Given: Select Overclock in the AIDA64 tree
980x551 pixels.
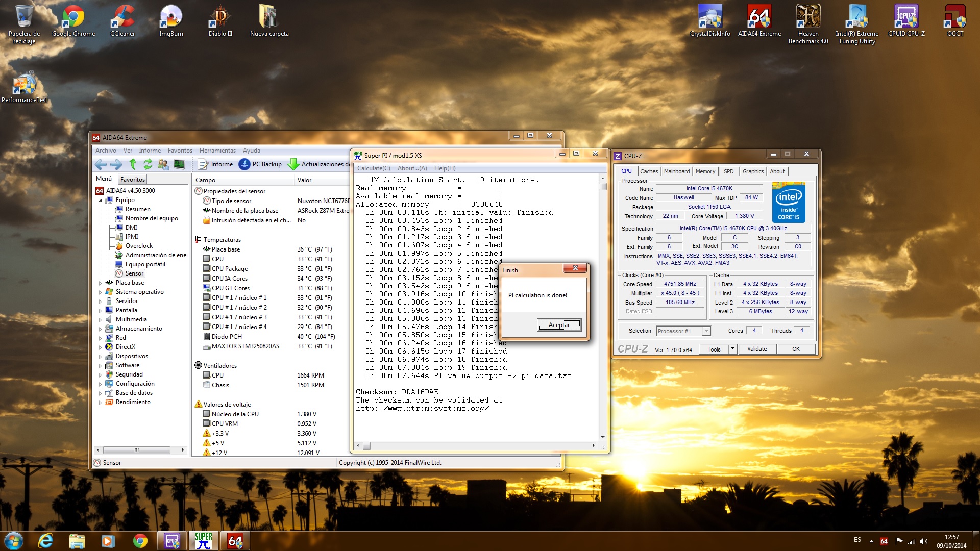Looking at the screenshot, I should click(139, 246).
